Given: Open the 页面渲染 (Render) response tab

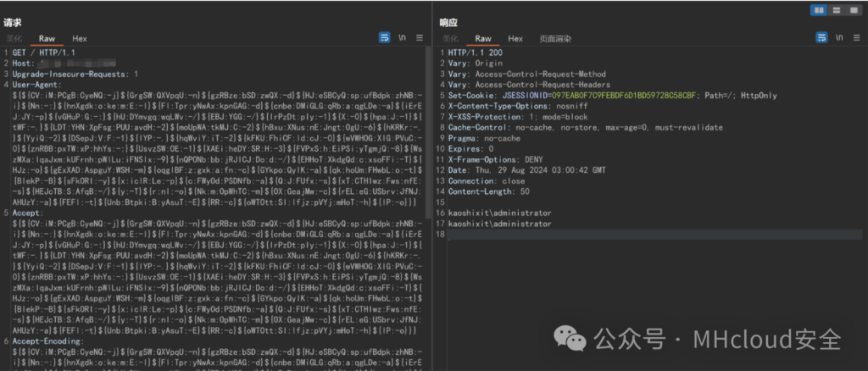Looking at the screenshot, I should click(554, 39).
